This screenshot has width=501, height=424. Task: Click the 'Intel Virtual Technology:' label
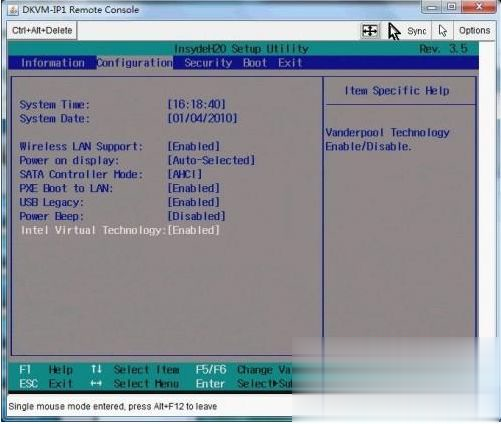coord(94,230)
